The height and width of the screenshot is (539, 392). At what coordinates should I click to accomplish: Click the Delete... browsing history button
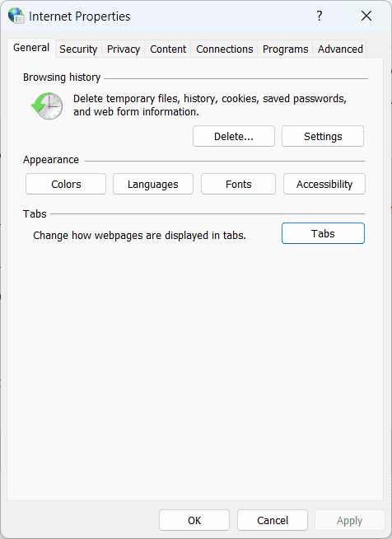234,136
